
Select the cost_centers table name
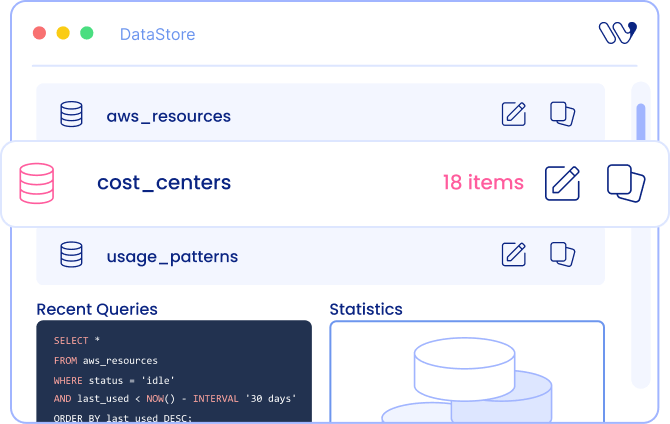[x=164, y=183]
